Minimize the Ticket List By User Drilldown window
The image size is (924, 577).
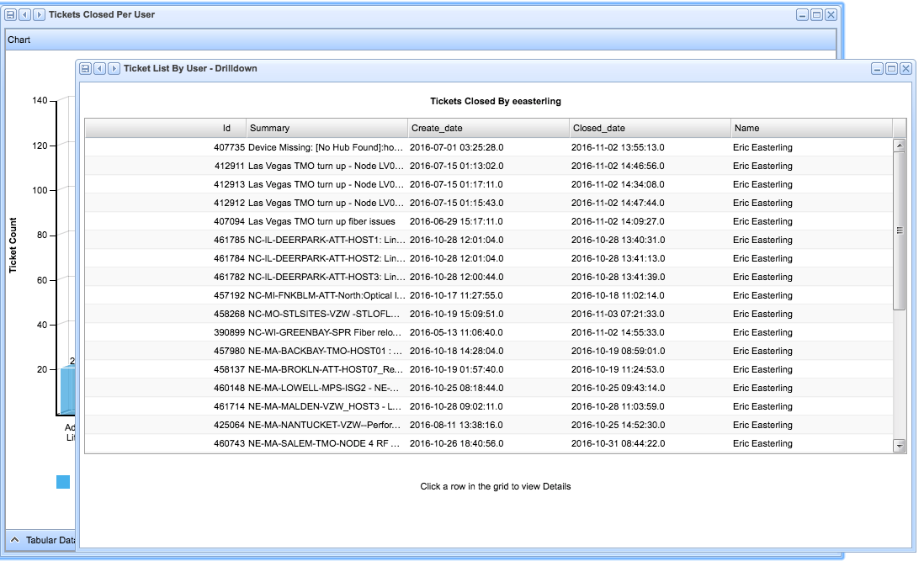[x=877, y=68]
